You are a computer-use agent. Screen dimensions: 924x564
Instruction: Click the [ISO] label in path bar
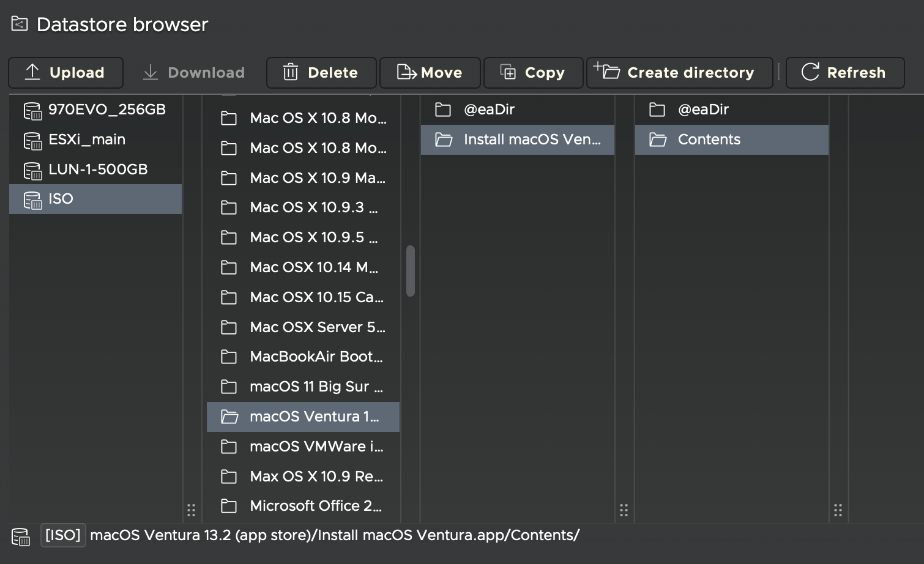coord(63,535)
